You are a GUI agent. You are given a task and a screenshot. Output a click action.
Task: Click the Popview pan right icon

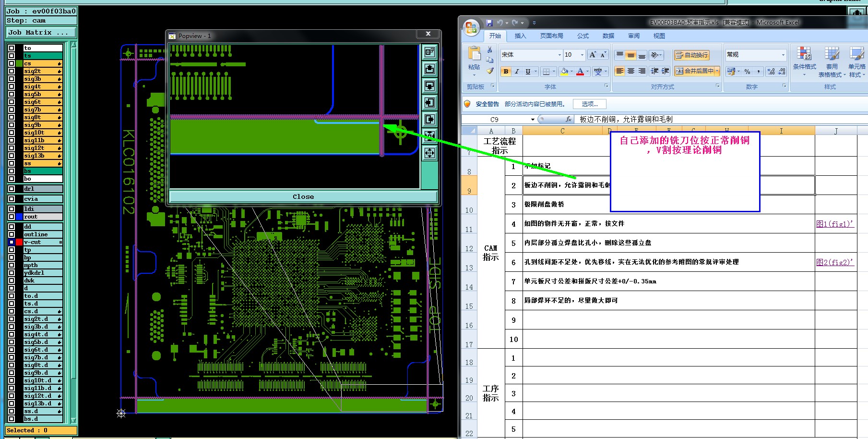tap(429, 120)
